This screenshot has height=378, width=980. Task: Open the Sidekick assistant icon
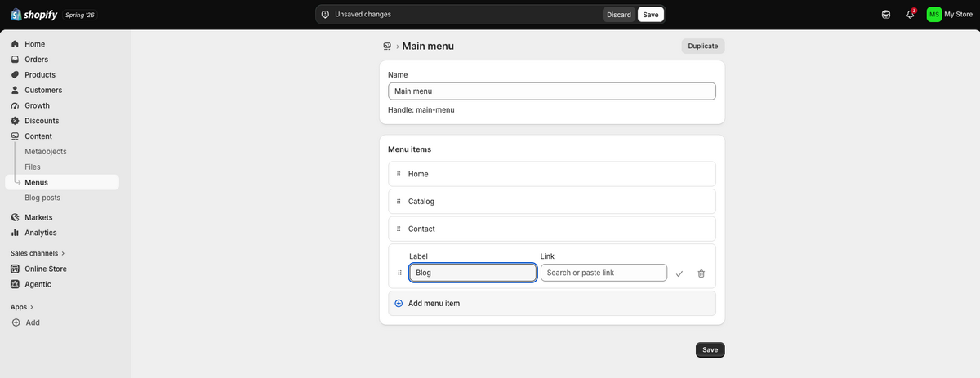pos(886,15)
